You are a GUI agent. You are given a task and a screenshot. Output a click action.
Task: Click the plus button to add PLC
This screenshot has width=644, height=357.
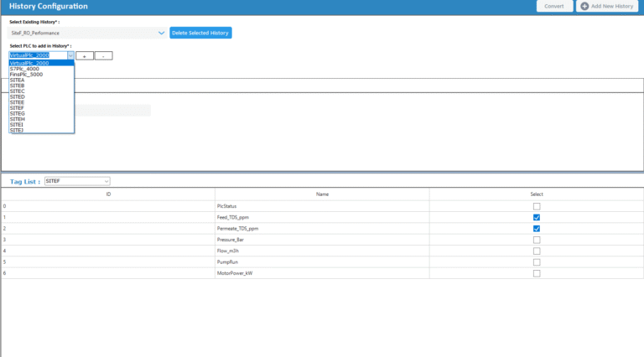tap(85, 55)
